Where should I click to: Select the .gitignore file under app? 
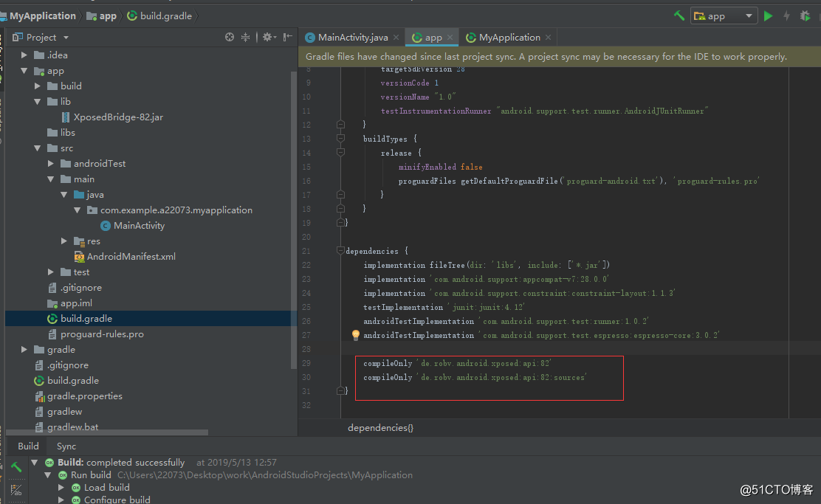[75, 288]
